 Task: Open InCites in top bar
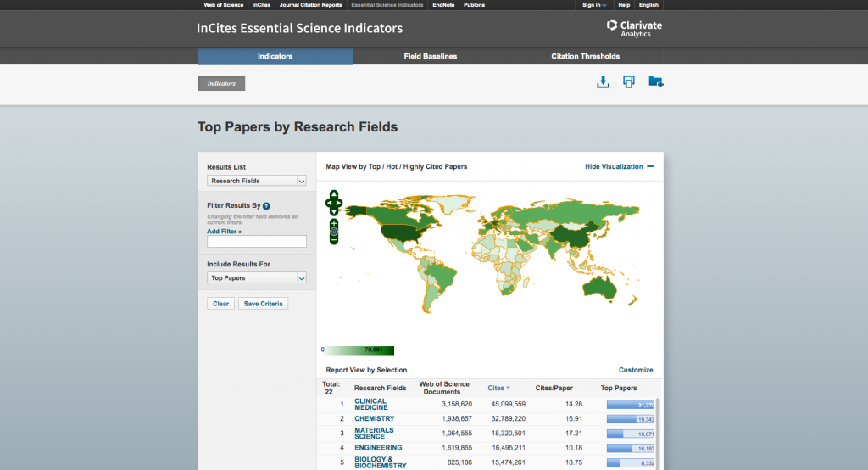pos(261,5)
